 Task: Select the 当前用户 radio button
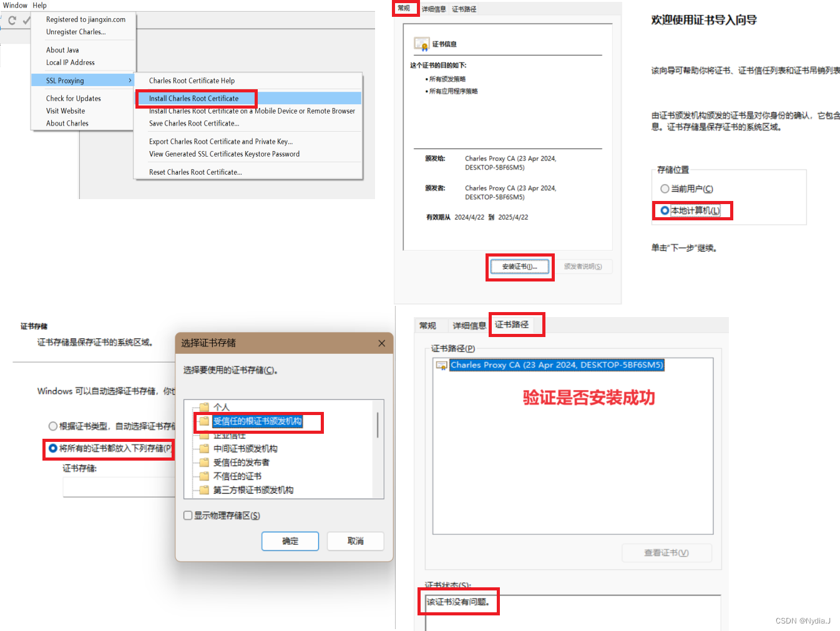pos(665,188)
